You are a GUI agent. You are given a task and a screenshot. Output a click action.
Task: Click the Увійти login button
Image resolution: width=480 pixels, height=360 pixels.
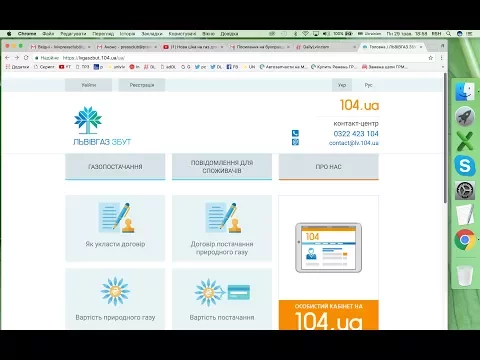coord(88,85)
